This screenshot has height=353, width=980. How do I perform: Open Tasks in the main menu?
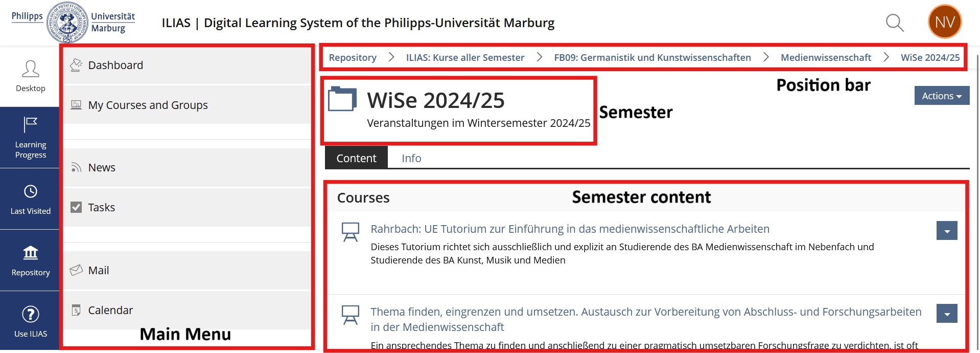pyautogui.click(x=101, y=207)
